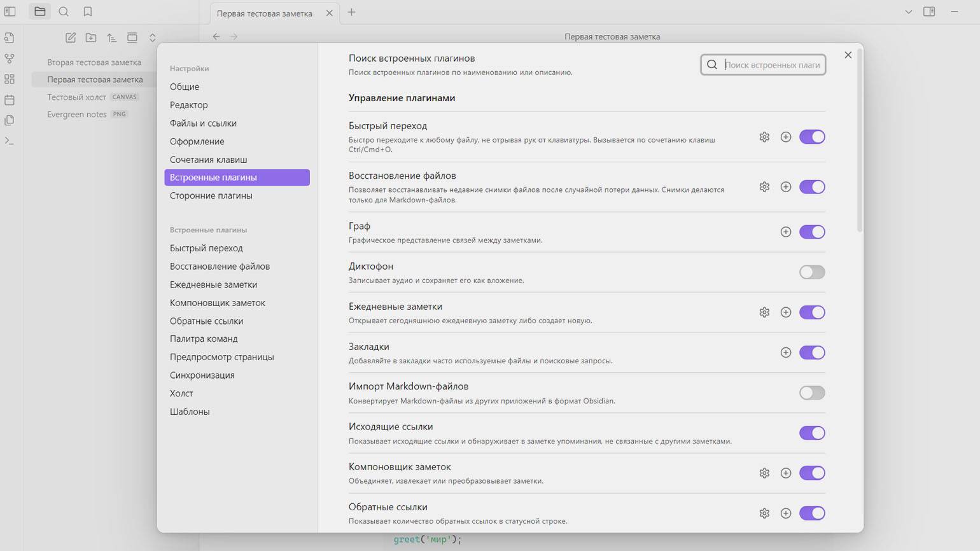Viewport: 980px width, 551px height.
Task: Open templates ribbon icon
Action: pos(10,120)
